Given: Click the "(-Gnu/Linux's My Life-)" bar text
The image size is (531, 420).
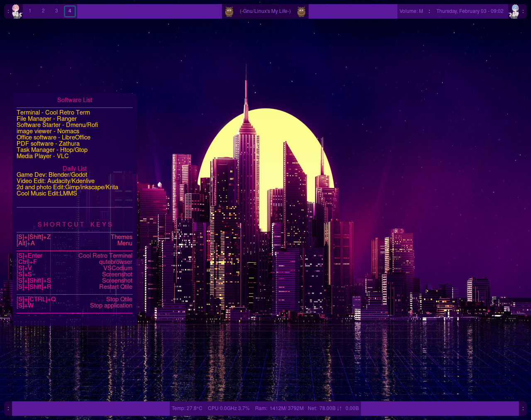Looking at the screenshot, I should [x=265, y=11].
